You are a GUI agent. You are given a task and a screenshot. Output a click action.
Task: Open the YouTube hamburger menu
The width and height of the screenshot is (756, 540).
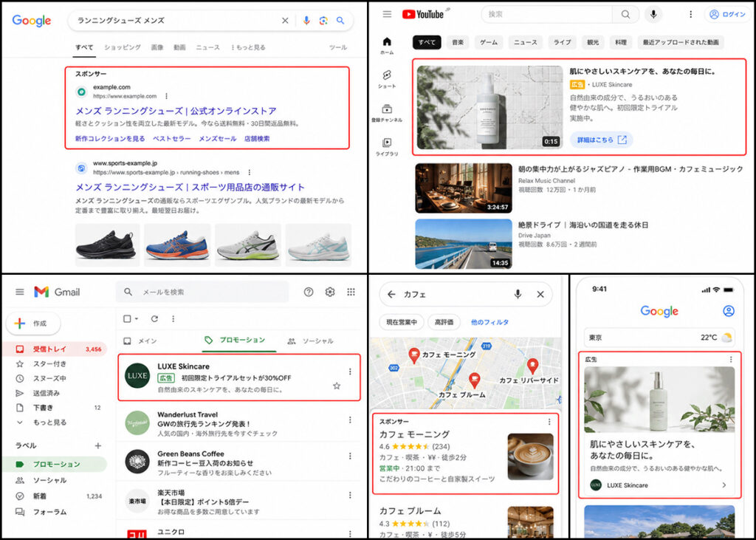pyautogui.click(x=387, y=14)
